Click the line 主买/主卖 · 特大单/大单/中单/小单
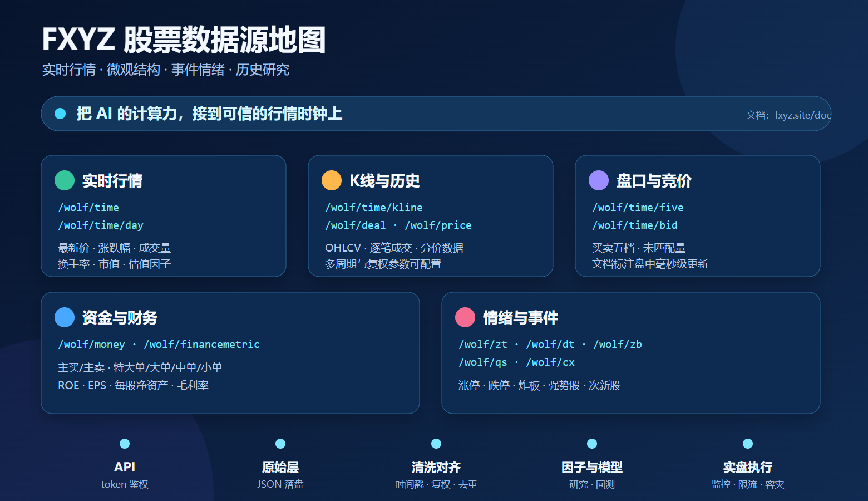868x501 pixels. (140, 367)
